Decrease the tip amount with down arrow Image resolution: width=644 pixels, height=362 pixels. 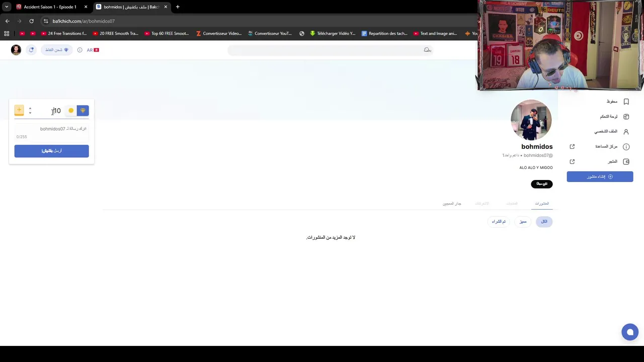point(30,113)
